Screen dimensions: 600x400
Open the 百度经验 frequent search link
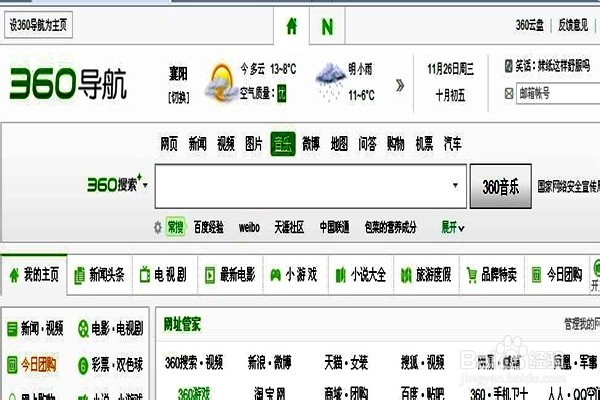click(x=209, y=228)
